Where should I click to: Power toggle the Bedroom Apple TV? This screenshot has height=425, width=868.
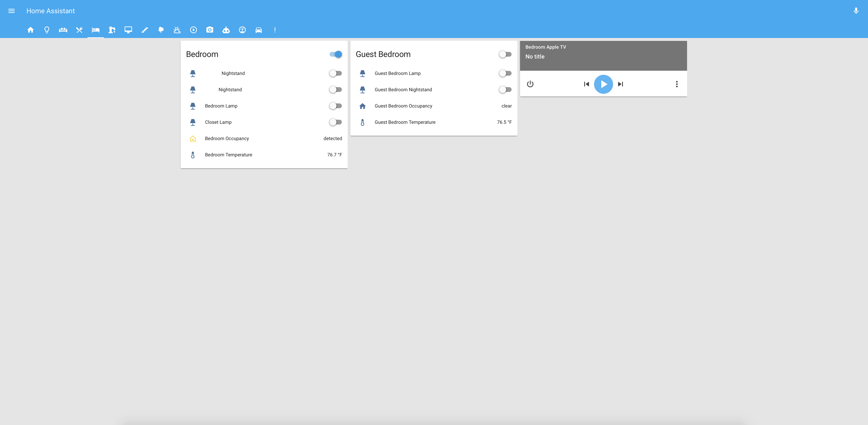pyautogui.click(x=530, y=84)
